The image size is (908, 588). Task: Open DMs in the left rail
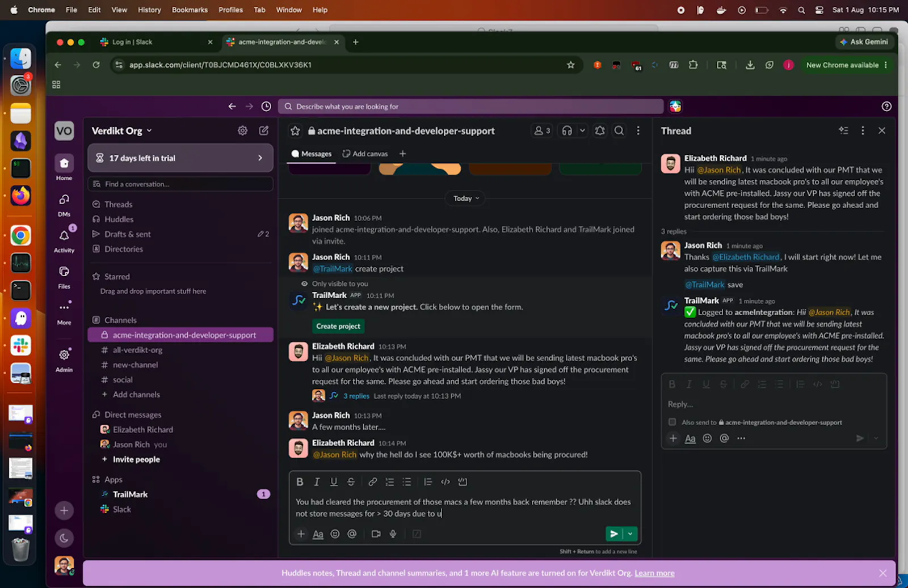tap(64, 205)
